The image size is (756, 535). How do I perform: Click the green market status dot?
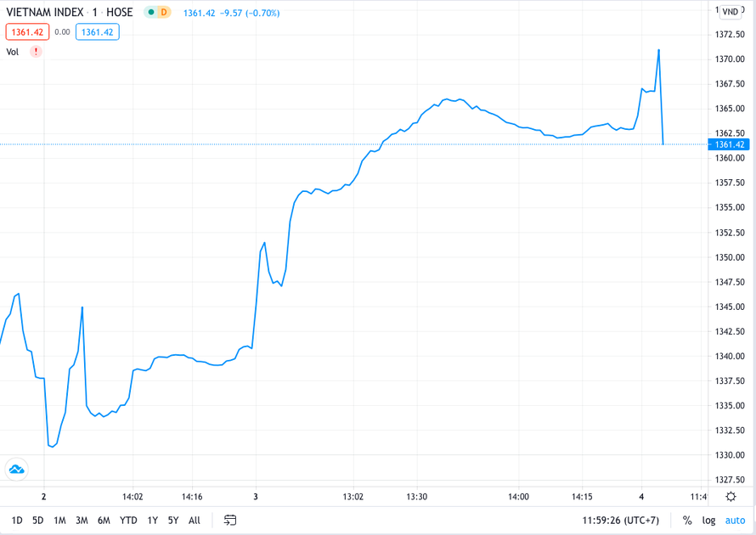[151, 13]
